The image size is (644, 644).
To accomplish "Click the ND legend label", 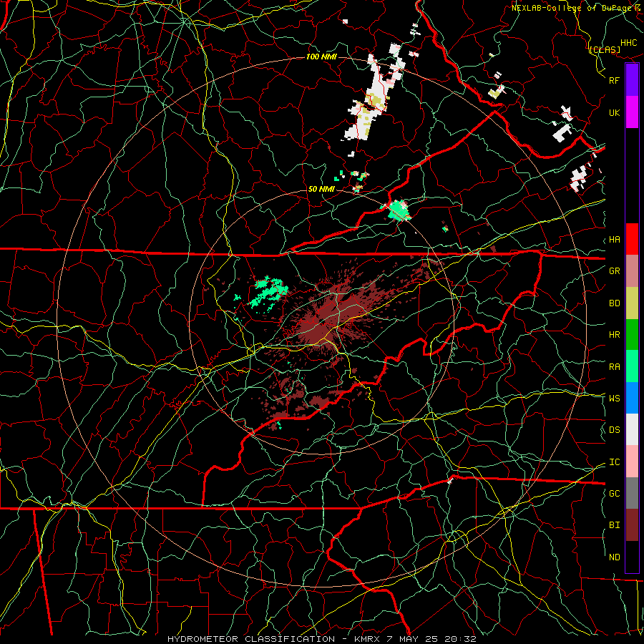I will [x=615, y=557].
